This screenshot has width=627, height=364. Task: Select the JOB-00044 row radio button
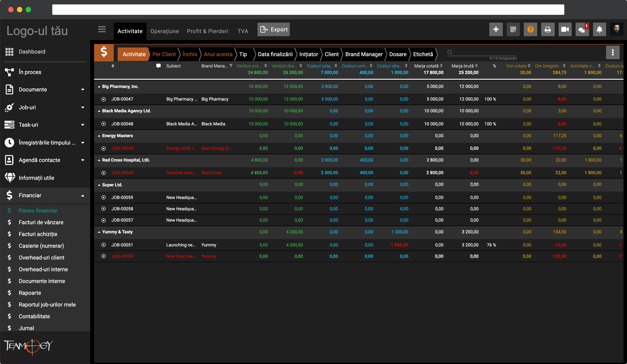[x=103, y=173]
